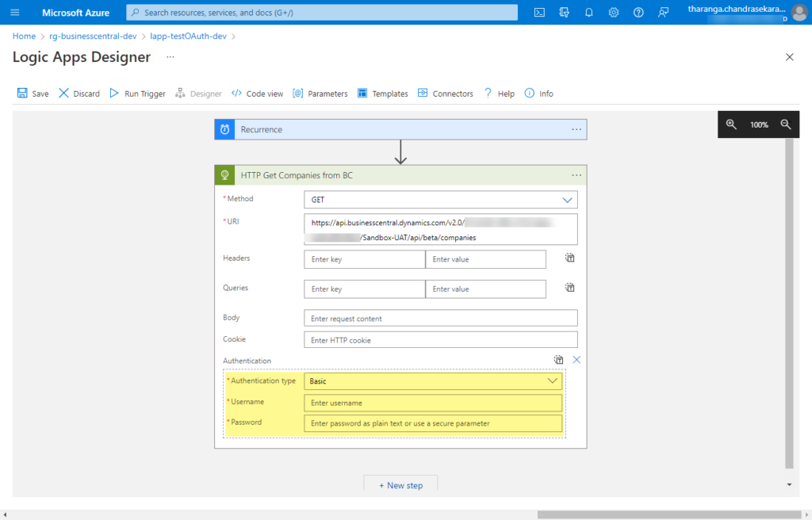Click the Cookie field
The image size is (812, 520).
click(x=441, y=340)
